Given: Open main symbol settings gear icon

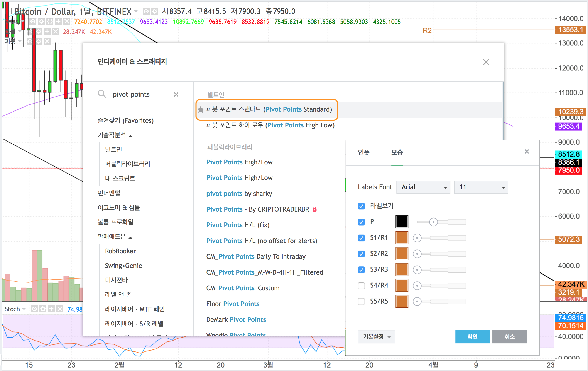Looking at the screenshot, I should pyautogui.click(x=154, y=11).
